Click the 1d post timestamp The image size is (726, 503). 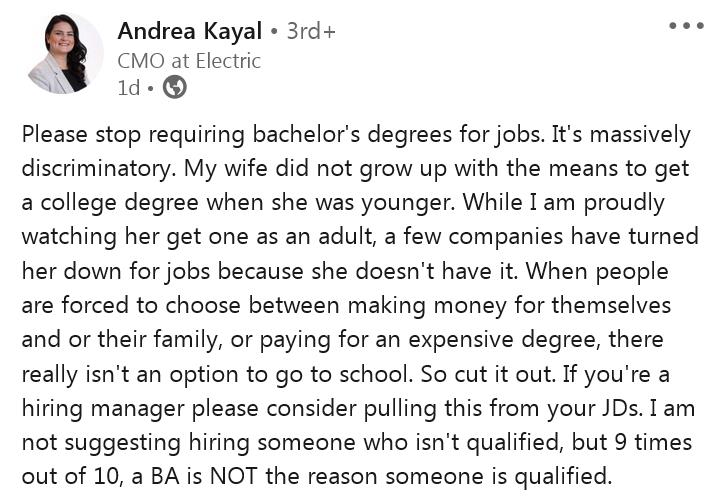click(128, 88)
